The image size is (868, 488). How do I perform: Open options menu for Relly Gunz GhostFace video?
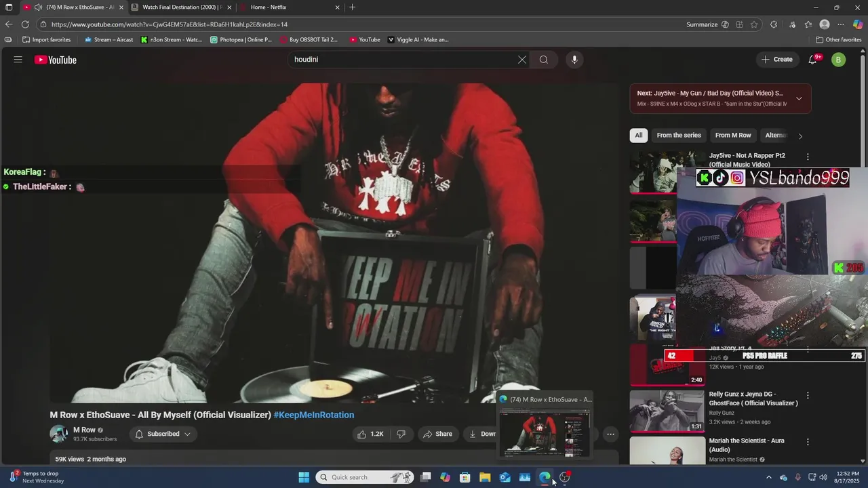(808, 396)
